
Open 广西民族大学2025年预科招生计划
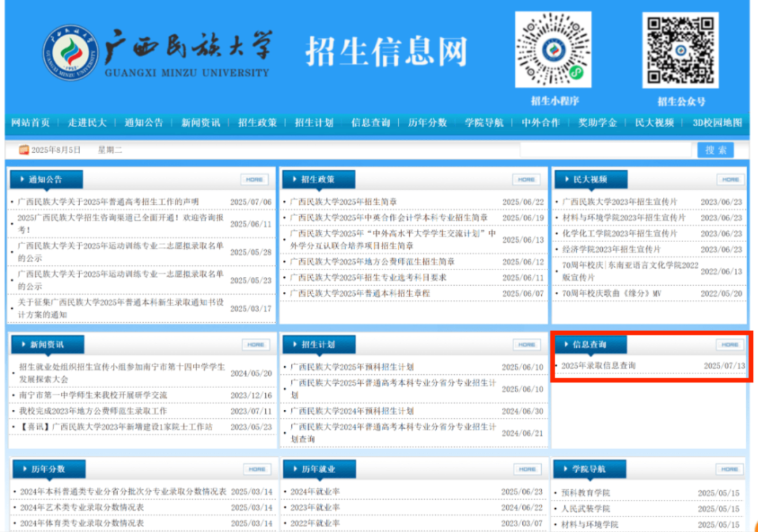point(352,367)
